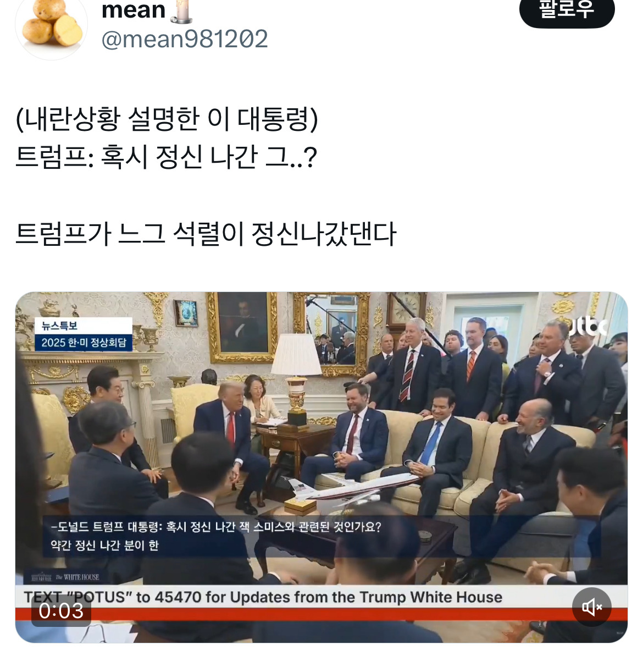The height and width of the screenshot is (672, 643).
Task: Click the red ticker bar under video
Action: [x=321, y=614]
